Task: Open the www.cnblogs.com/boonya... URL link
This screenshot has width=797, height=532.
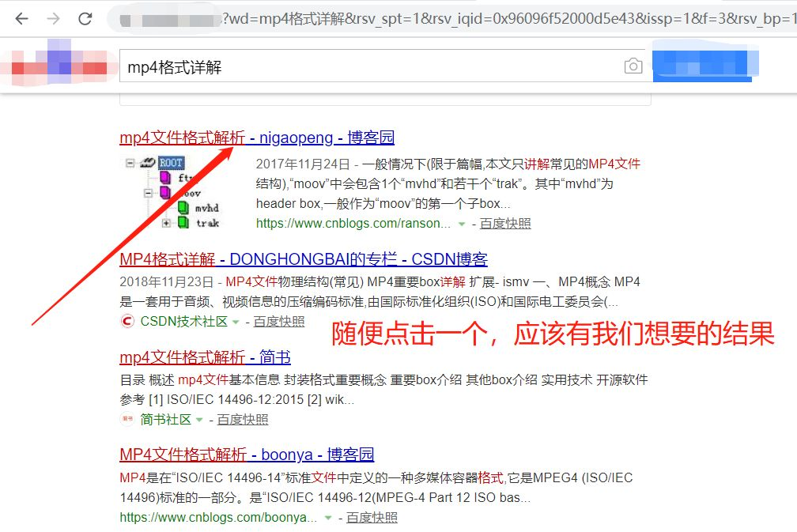Action: [x=218, y=517]
